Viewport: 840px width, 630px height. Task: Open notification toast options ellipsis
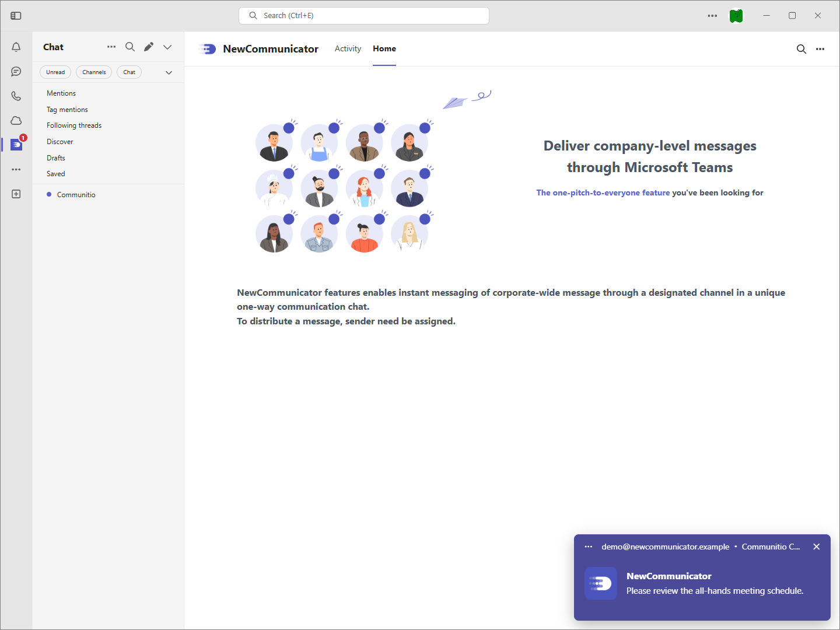(589, 547)
